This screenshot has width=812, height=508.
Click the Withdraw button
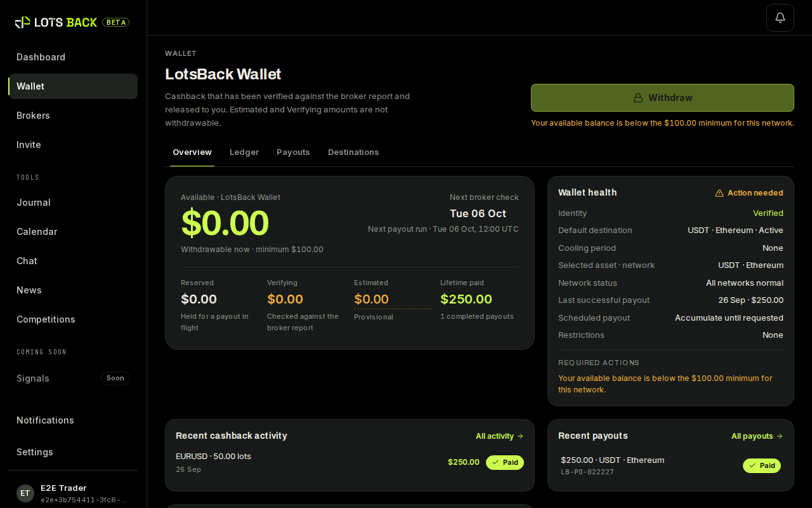pyautogui.click(x=662, y=98)
